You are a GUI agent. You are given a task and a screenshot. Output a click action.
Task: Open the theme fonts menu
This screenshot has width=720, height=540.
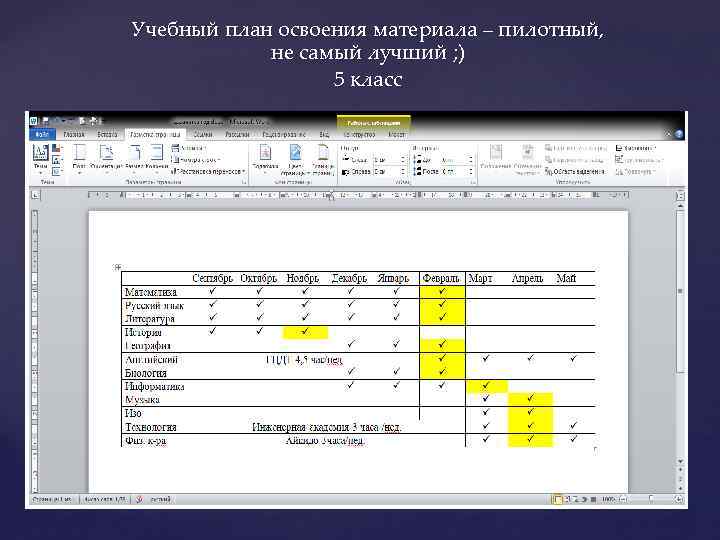pyautogui.click(x=56, y=160)
